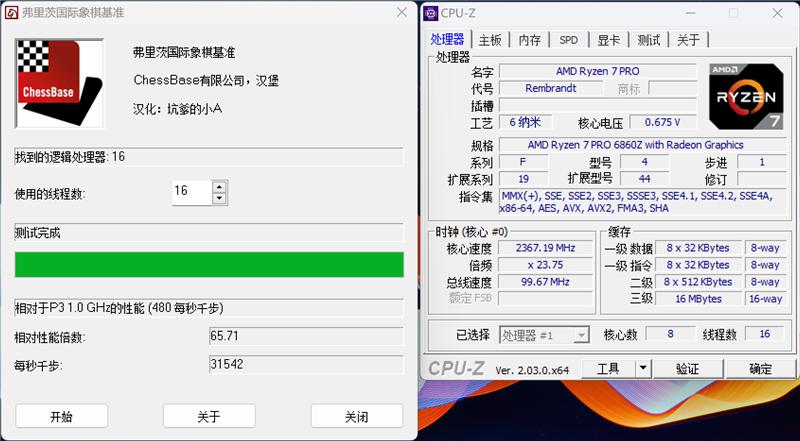Screen dimensions: 800x441
Task: Click the L3 cache value 16 MBytes
Action: [x=698, y=299]
